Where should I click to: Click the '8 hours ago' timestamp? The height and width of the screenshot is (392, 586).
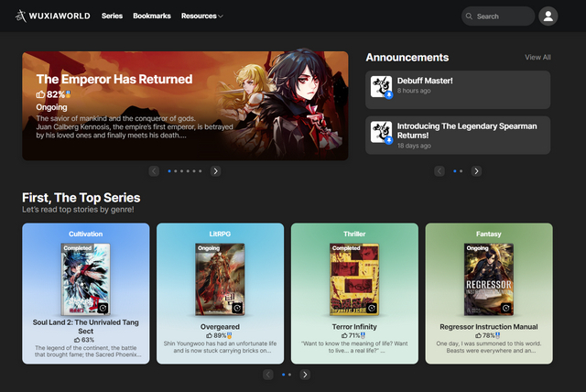coord(414,91)
